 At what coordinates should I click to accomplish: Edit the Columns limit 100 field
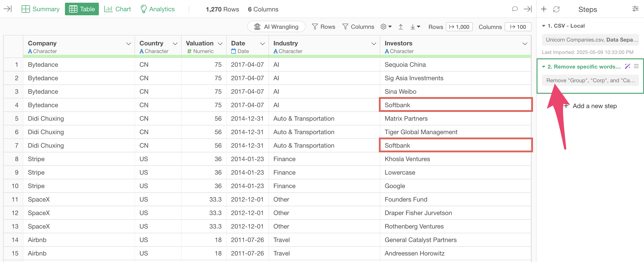tap(518, 27)
